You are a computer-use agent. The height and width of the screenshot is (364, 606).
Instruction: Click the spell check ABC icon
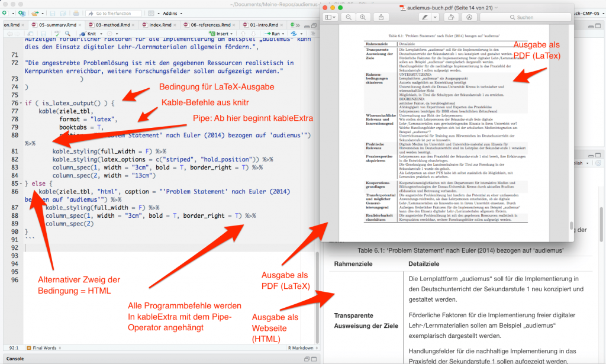point(57,34)
